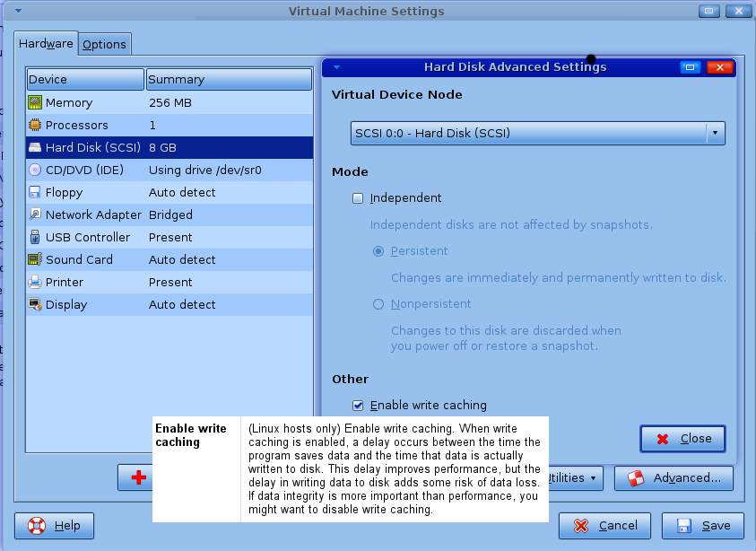Uncheck Enable write caching checkbox

click(x=358, y=406)
